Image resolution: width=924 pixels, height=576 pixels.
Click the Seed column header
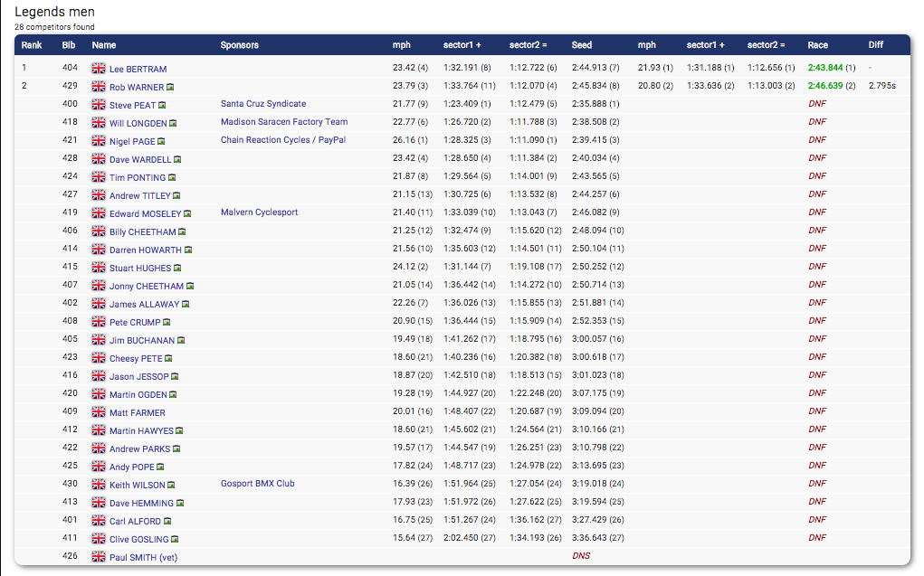pyautogui.click(x=582, y=45)
